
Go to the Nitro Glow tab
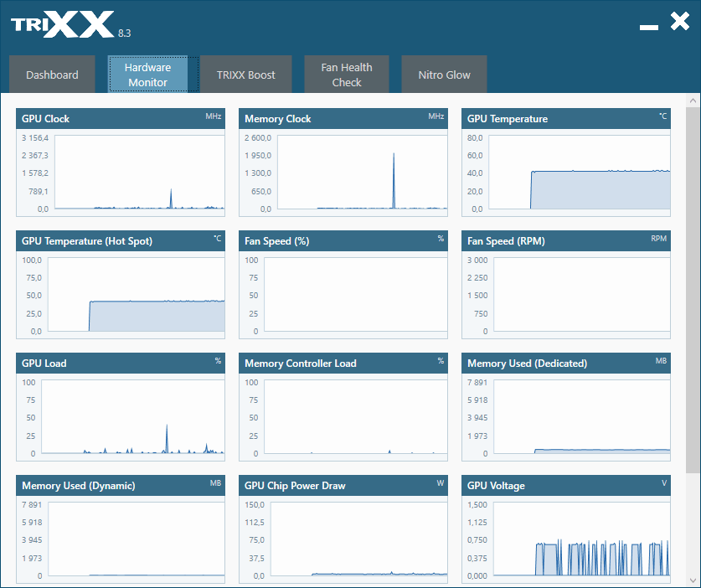click(444, 75)
